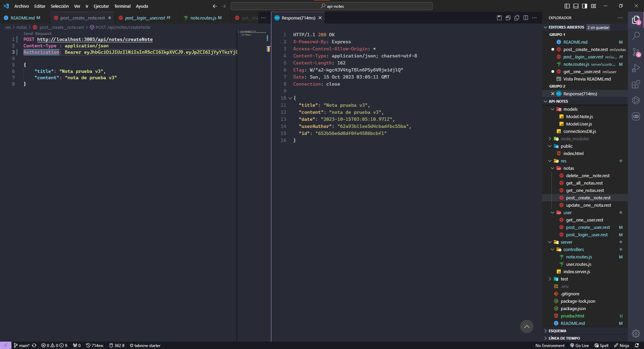
Task: Open the notifications bell in status bar
Action: click(636, 345)
